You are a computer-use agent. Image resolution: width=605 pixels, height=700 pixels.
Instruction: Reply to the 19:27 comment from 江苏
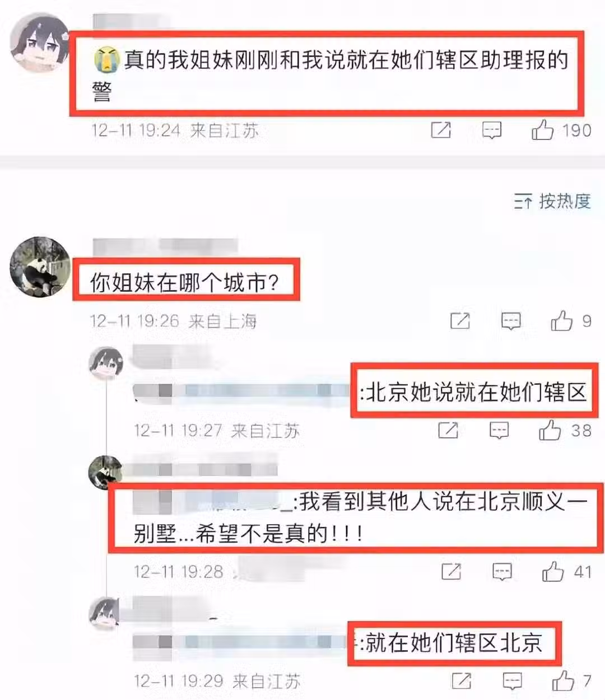tap(499, 430)
